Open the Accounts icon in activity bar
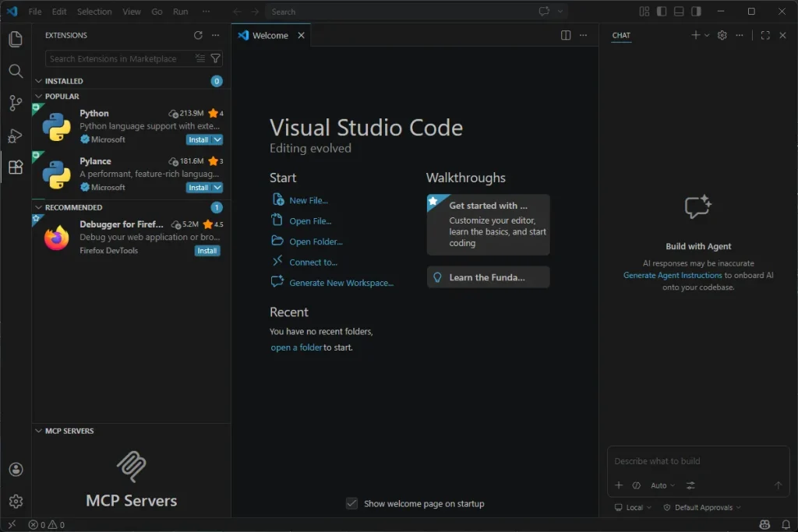 tap(16, 470)
